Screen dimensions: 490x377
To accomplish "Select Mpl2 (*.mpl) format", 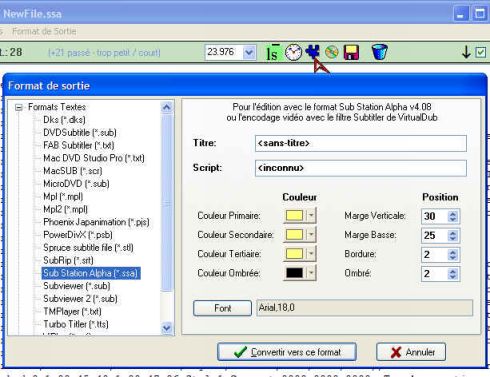I will [65, 209].
